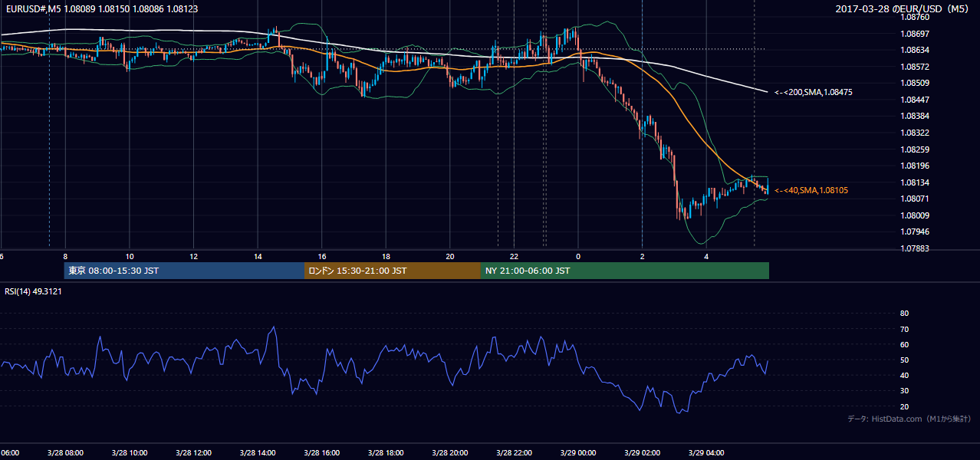Click price axis value 1.08572
The image size is (980, 460).
pyautogui.click(x=914, y=67)
